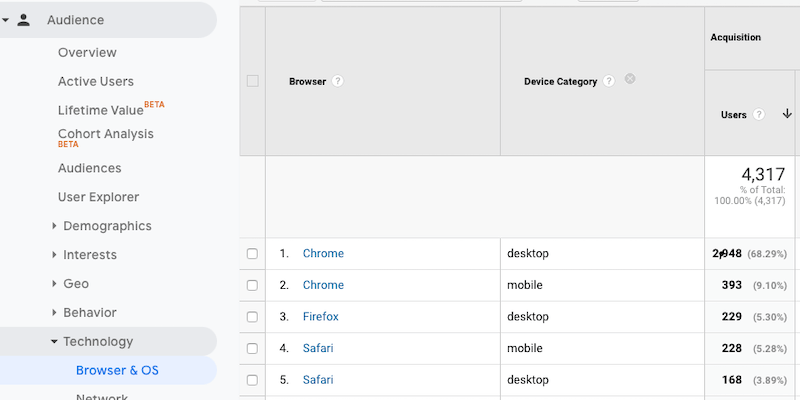Toggle the select-all rows checkbox

pyautogui.click(x=252, y=81)
